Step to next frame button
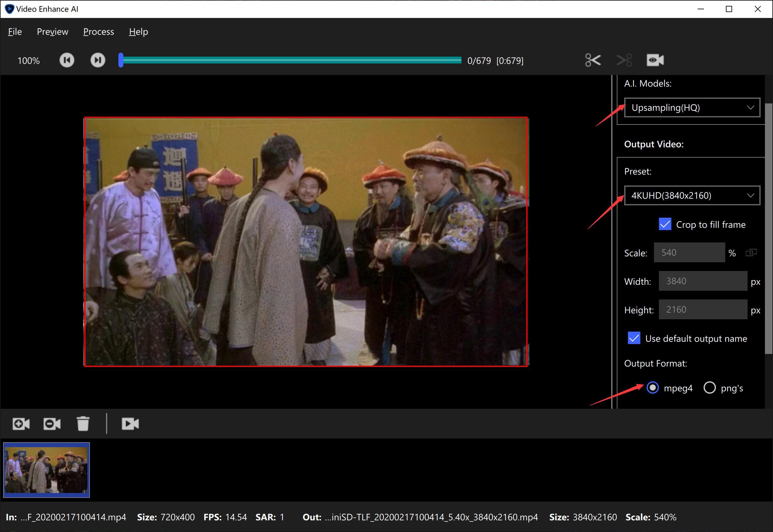This screenshot has height=532, width=773. pyautogui.click(x=98, y=60)
